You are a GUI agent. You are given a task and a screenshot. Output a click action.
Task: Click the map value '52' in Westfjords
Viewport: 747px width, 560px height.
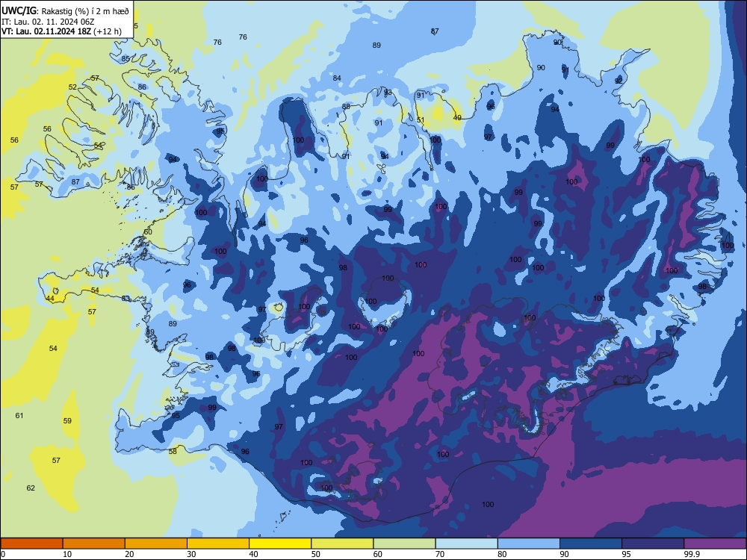72,87
